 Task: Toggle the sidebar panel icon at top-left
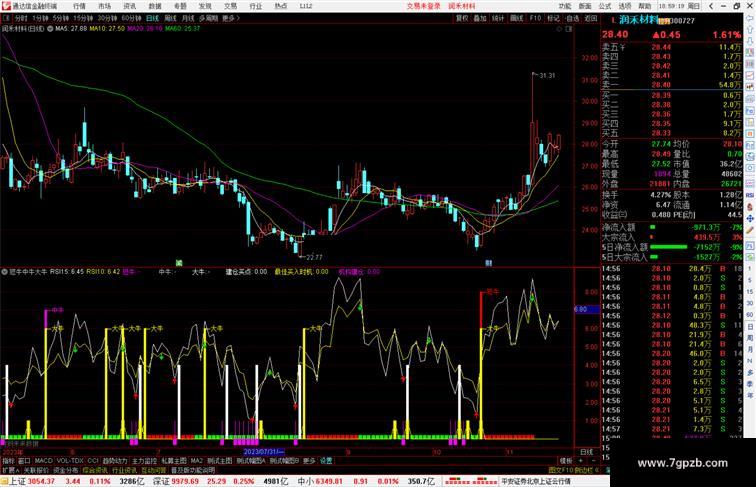(6, 18)
